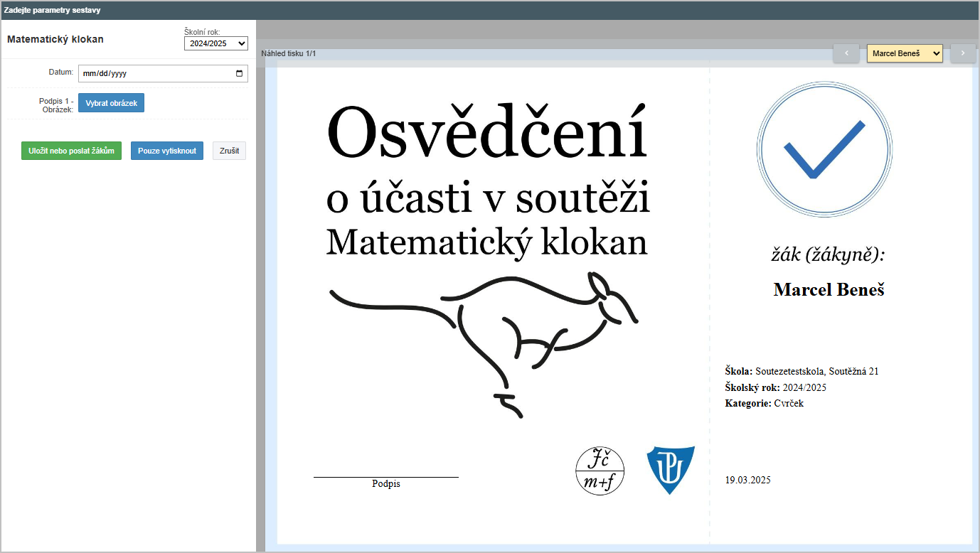
Task: Open the Marcel Beneš student dropdown
Action: coord(905,53)
